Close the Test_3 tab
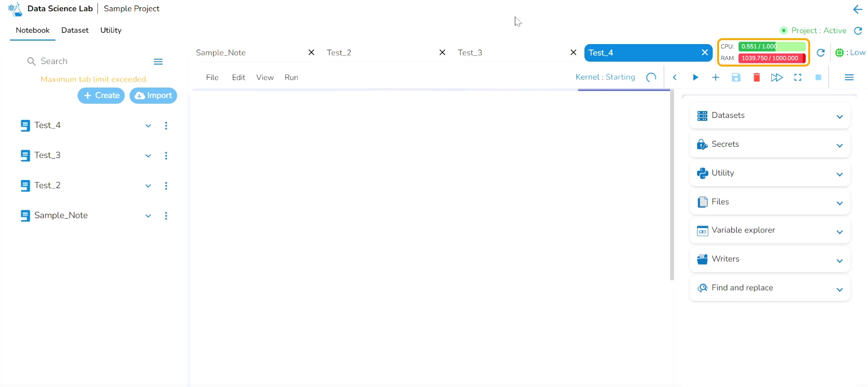 coord(574,52)
